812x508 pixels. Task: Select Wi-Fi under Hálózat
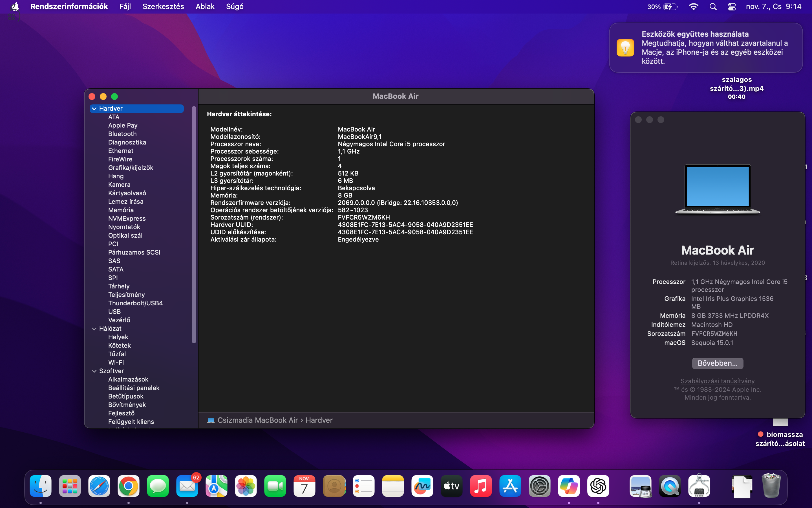pos(116,363)
